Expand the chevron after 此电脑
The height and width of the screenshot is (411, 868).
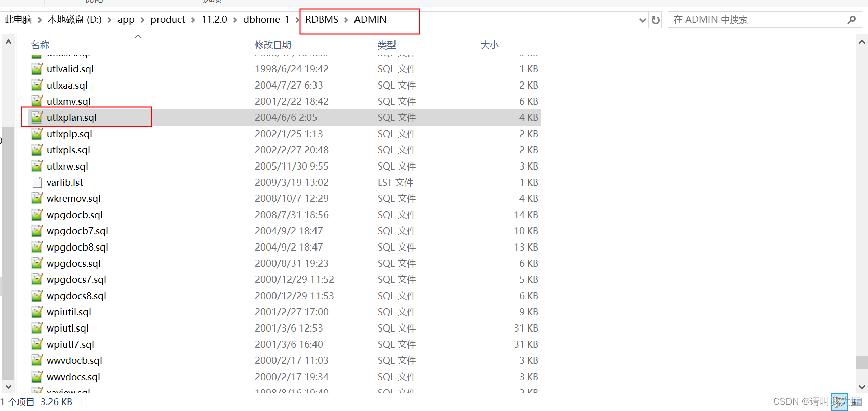point(40,20)
